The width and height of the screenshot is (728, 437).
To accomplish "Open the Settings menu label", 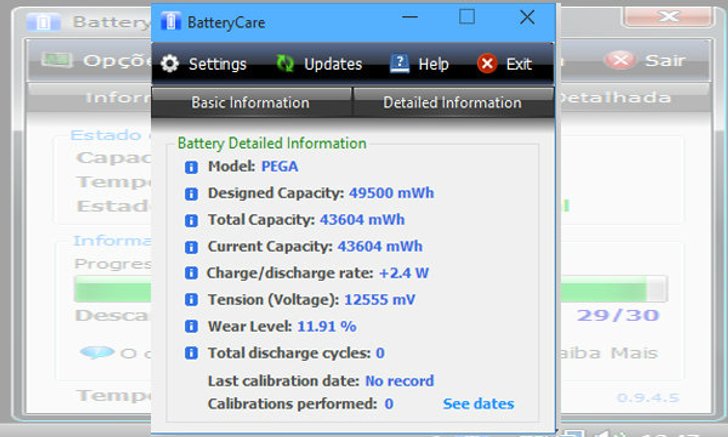I will (x=217, y=64).
